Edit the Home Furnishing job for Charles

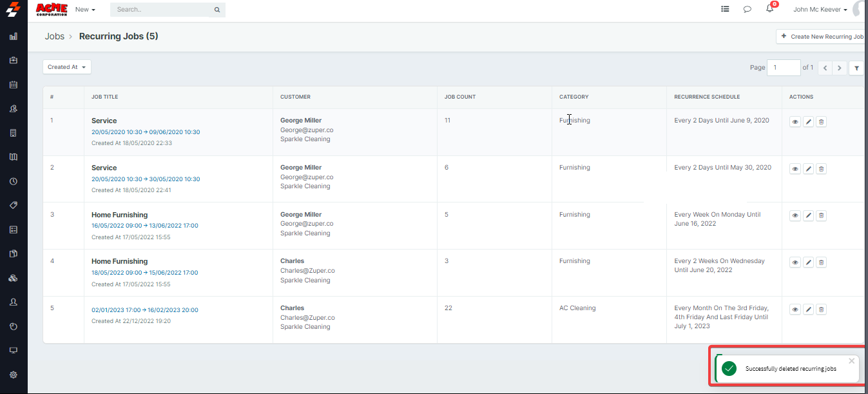[808, 262]
